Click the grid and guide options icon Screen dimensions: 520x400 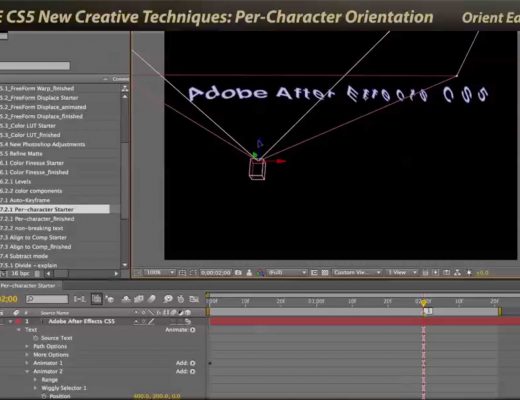click(x=182, y=273)
